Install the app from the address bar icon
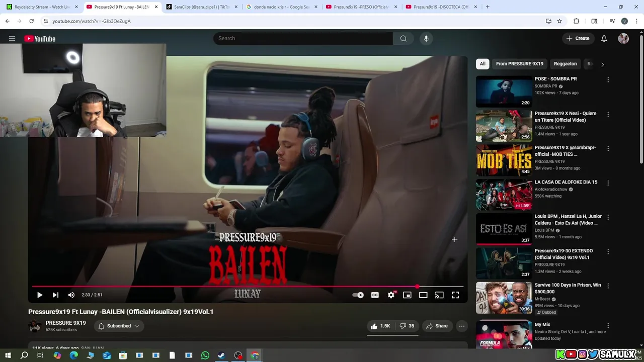The image size is (644, 362). point(548,21)
